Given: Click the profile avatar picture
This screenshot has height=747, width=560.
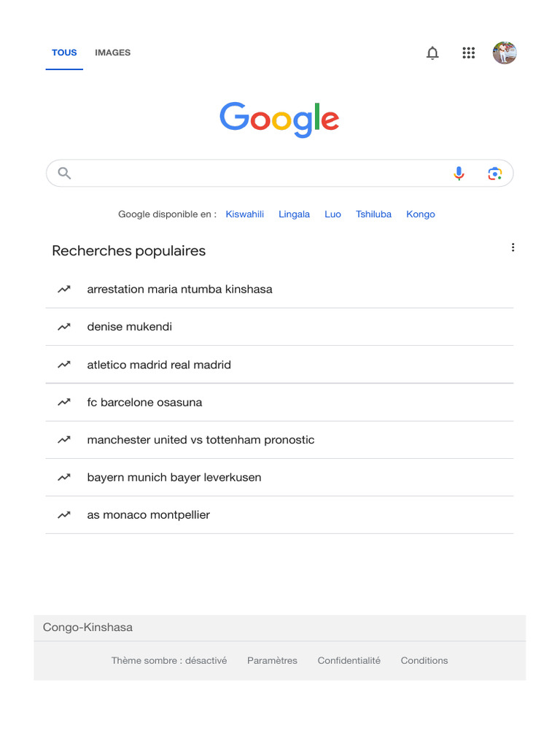Looking at the screenshot, I should tap(505, 53).
